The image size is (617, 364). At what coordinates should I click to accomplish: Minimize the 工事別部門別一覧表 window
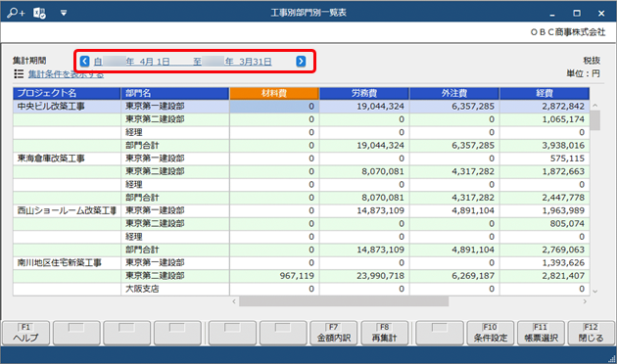(x=552, y=14)
